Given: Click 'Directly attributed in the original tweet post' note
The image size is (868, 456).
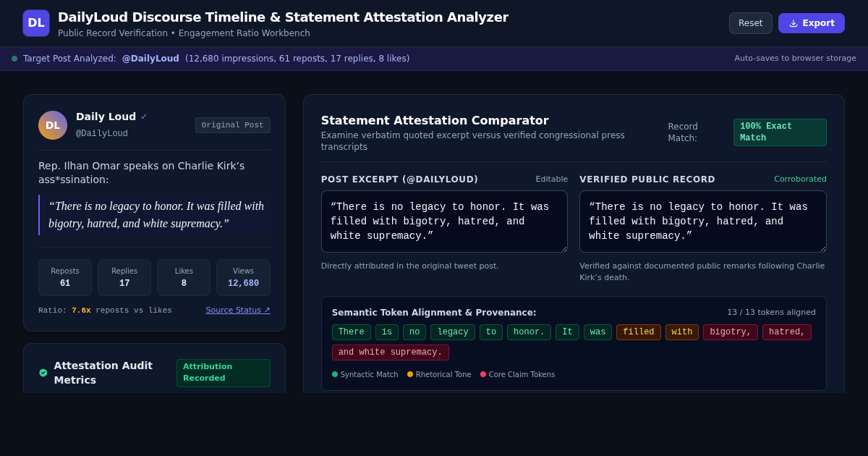Looking at the screenshot, I should point(409,266).
